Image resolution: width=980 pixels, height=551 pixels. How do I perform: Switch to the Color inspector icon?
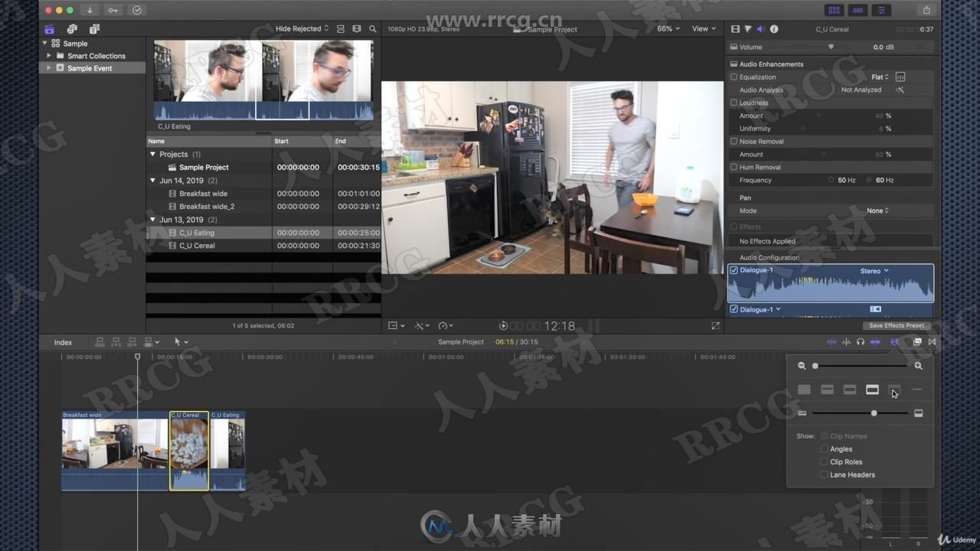click(x=748, y=29)
